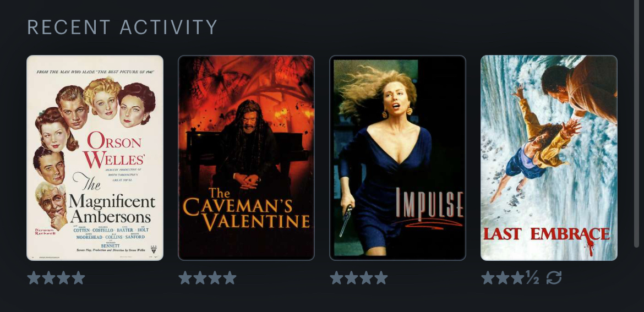
Task: Click first star under The Caveman's Valentine
Action: [185, 277]
